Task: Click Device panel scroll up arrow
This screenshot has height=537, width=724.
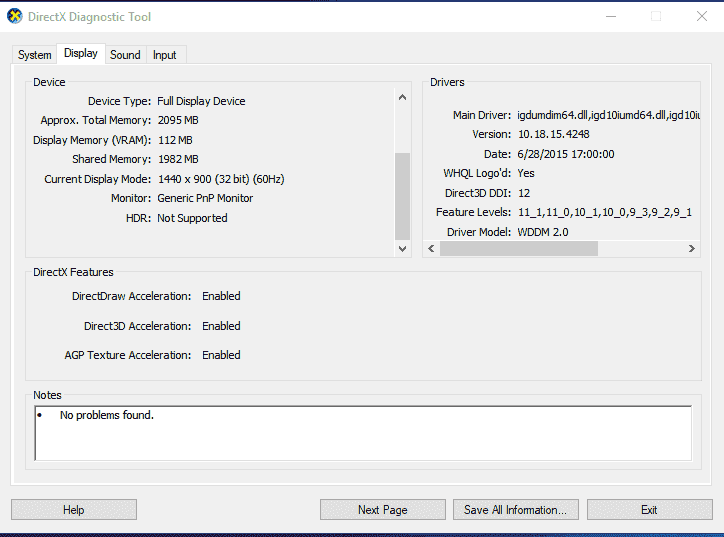Action: tap(402, 97)
